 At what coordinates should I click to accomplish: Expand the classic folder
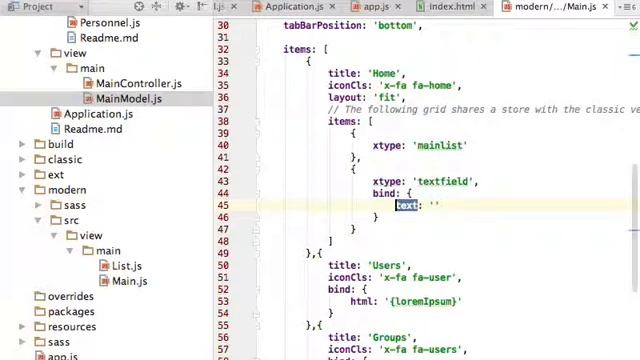pos(22,159)
